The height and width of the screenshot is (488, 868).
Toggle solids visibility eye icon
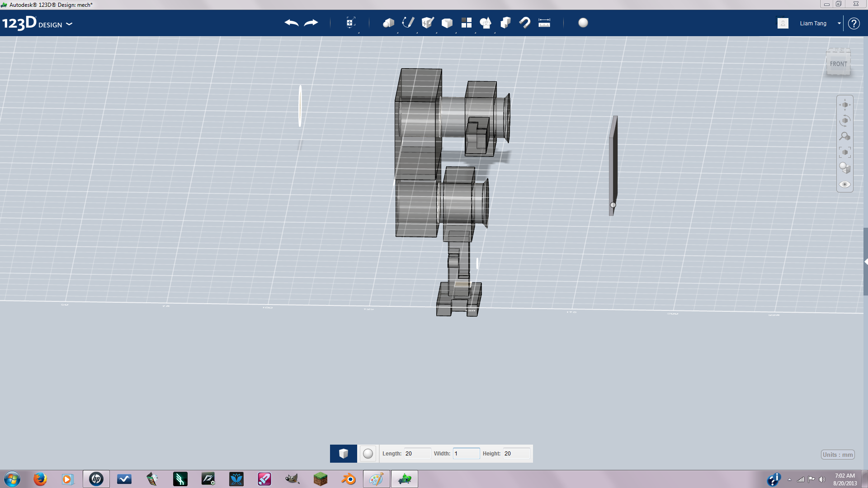coord(845,184)
